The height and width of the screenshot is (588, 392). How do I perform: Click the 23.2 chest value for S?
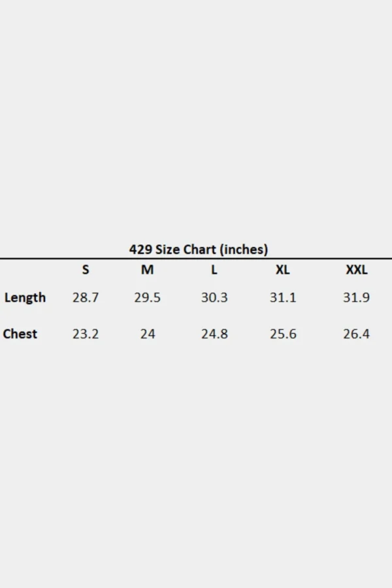pyautogui.click(x=86, y=334)
